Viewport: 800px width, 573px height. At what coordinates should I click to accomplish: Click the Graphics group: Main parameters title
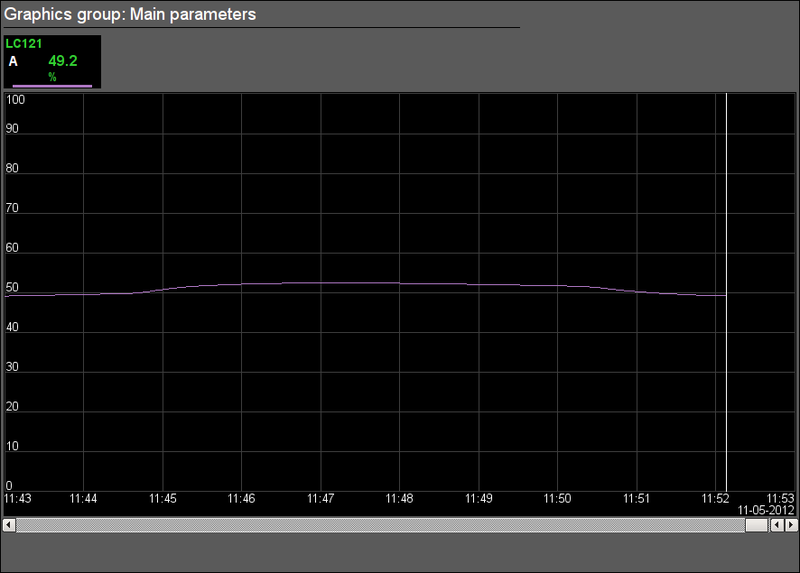[130, 14]
